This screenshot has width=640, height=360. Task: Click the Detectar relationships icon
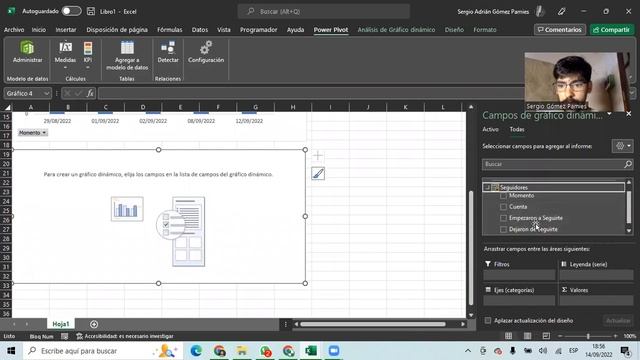pos(168,52)
